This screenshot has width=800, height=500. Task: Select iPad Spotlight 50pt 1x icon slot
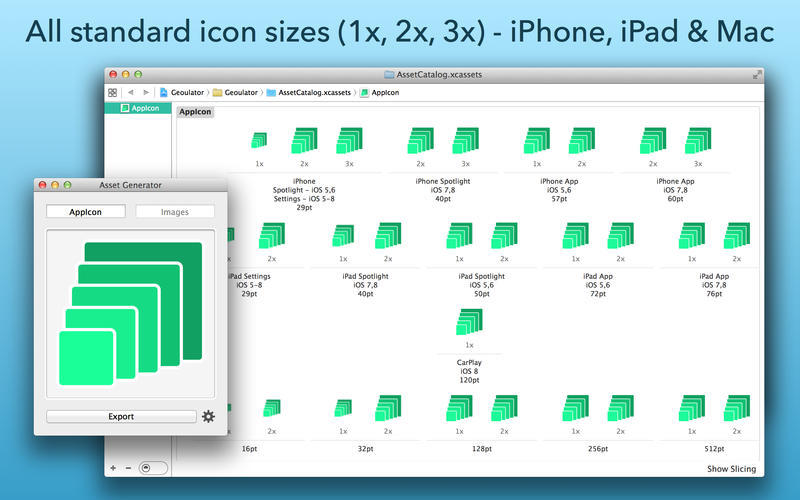click(459, 235)
